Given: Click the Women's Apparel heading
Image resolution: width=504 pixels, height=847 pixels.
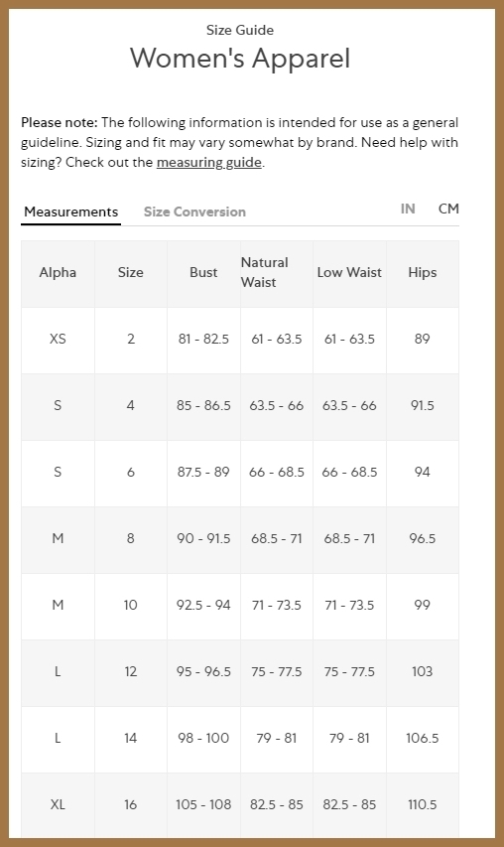Looking at the screenshot, I should coord(240,59).
